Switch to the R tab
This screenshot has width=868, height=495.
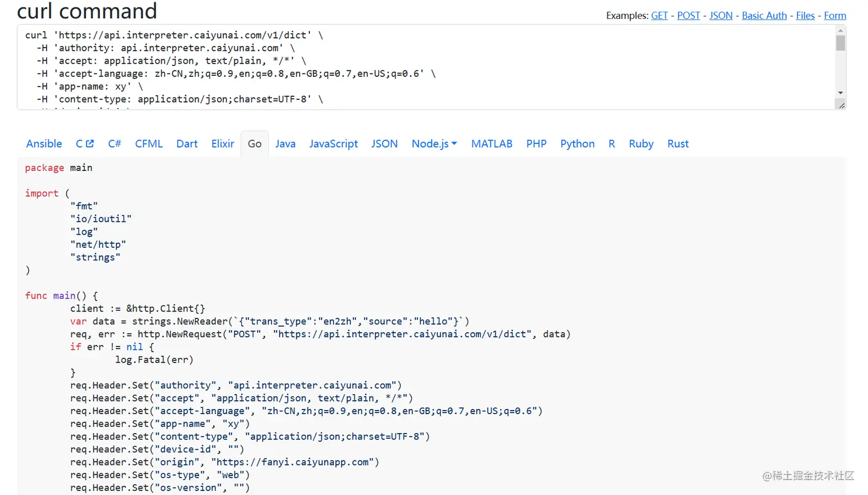click(611, 143)
